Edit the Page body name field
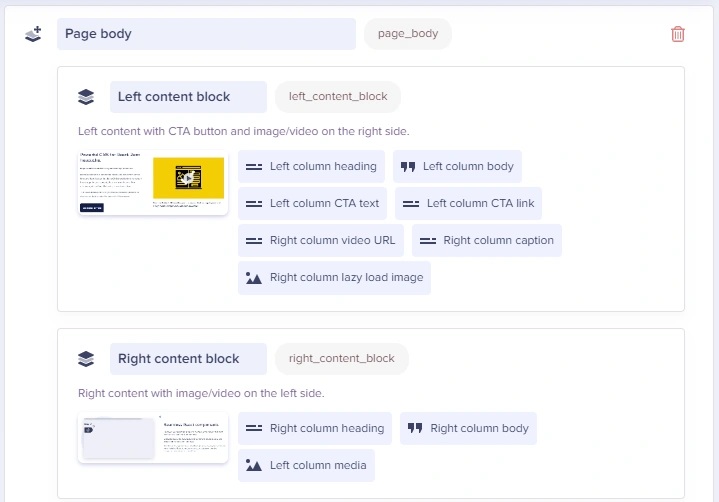Screen dimensions: 719x502 pos(206,34)
